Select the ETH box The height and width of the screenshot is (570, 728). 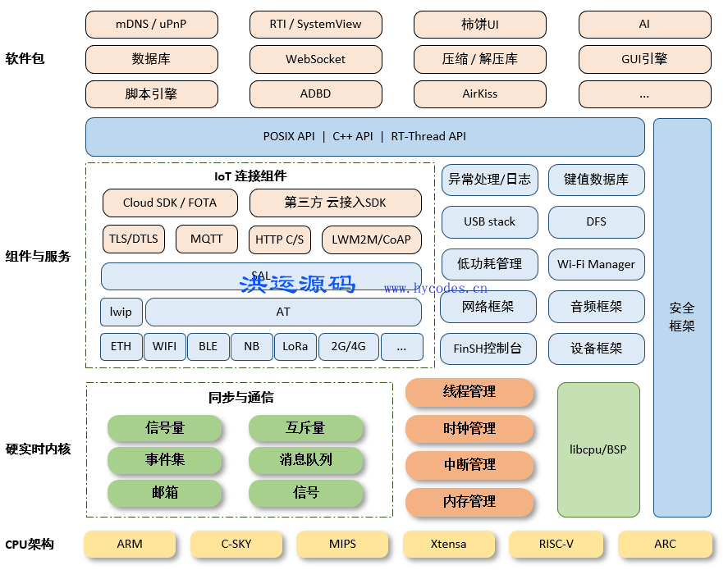point(121,347)
